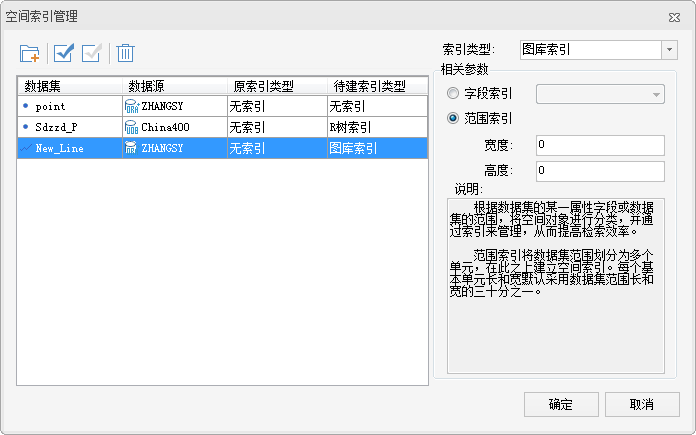Screen dimensions: 696x435
Task: Close the 空间索引管理 dialog
Action: (669, 15)
